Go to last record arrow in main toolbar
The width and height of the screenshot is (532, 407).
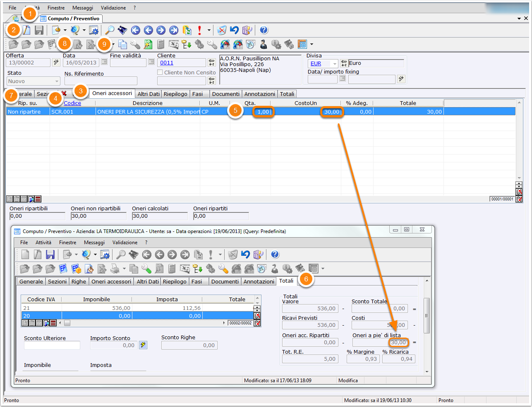[x=174, y=30]
